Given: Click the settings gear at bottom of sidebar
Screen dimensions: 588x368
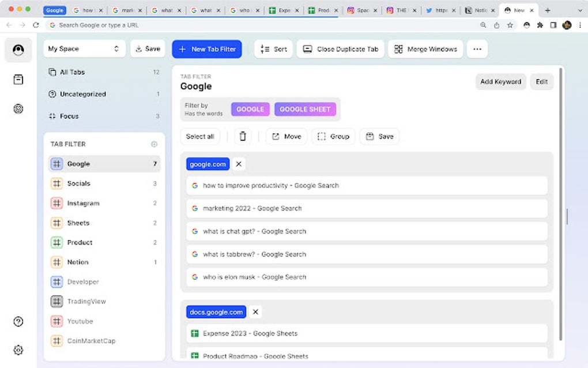Looking at the screenshot, I should pos(18,350).
